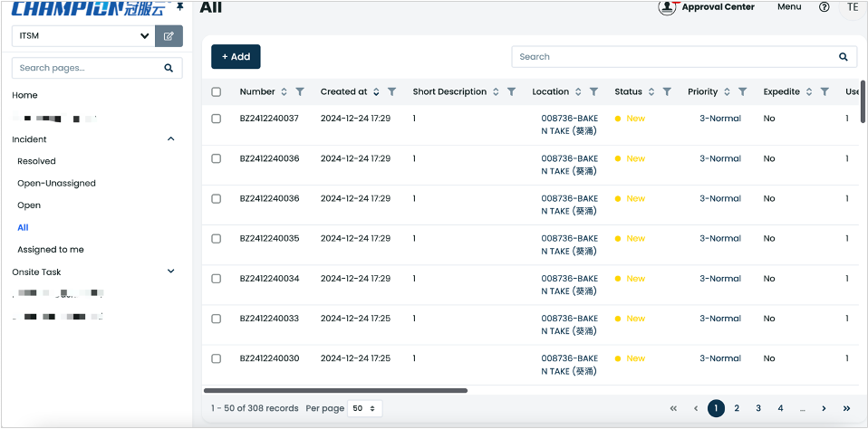868x429 pixels.
Task: Open incident number BZ2412240033
Action: coord(270,319)
